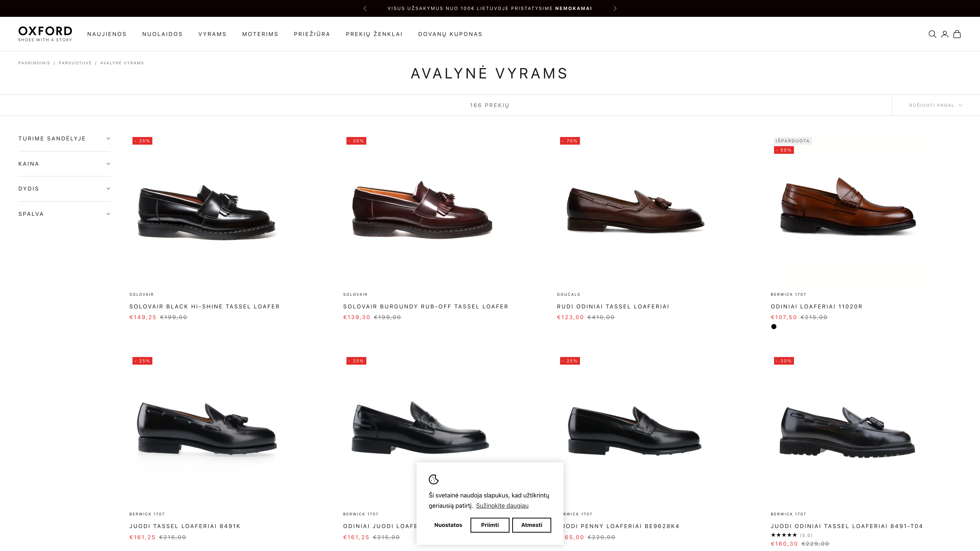Go to Parduotuvė breadcrumb link

(75, 63)
